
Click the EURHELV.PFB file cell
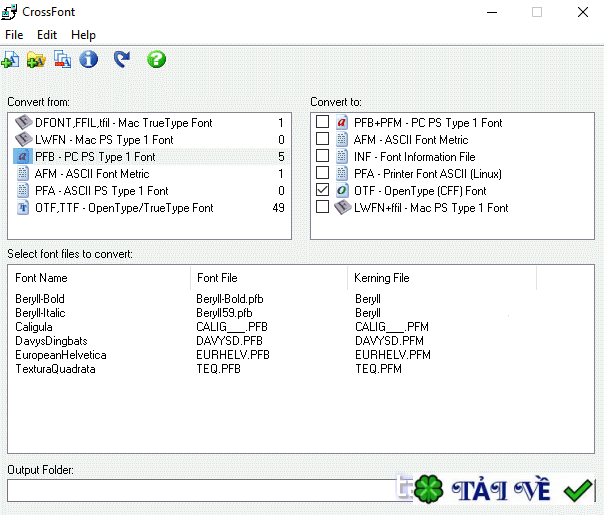point(233,355)
